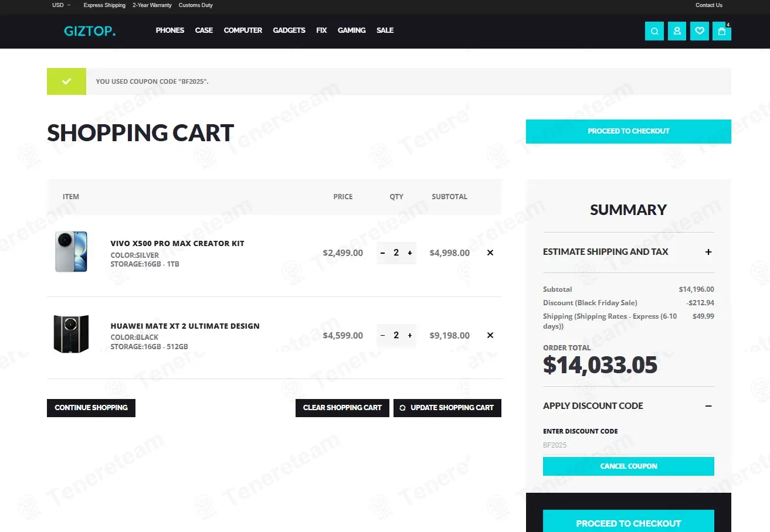Open the Fix menu
This screenshot has width=770, height=532.
[x=321, y=30]
